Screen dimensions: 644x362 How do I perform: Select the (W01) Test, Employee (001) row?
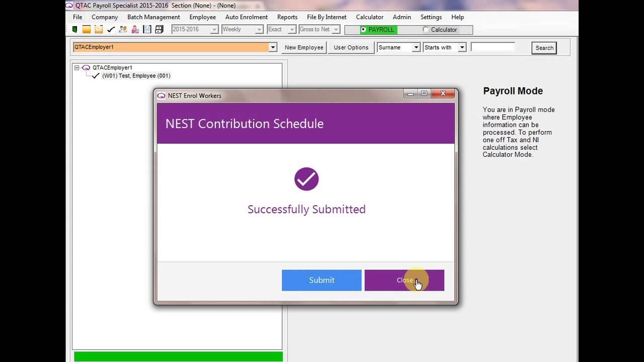click(136, 76)
